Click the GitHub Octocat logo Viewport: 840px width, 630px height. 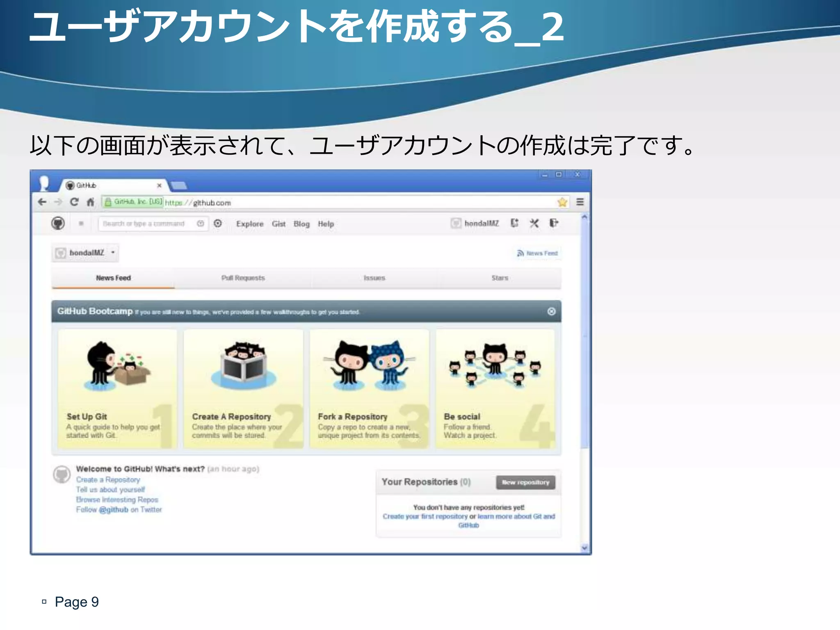[58, 223]
